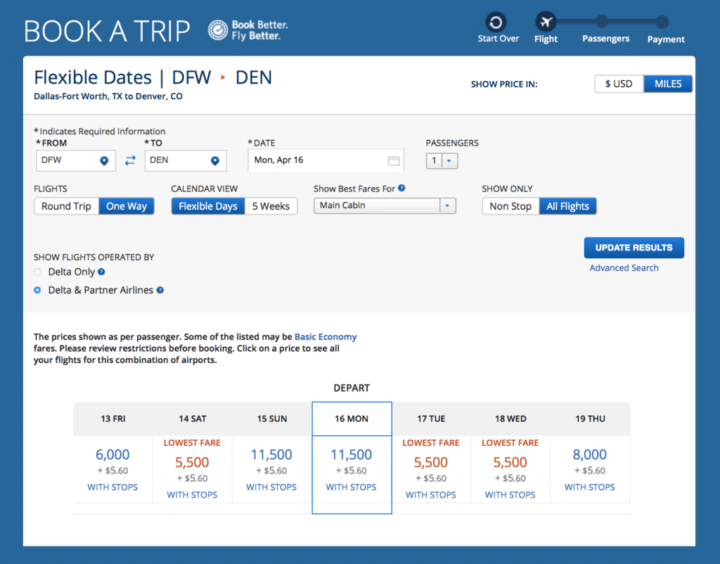Pick the 8,000 miles fare on Thursday
The height and width of the screenshot is (564, 720).
(590, 455)
